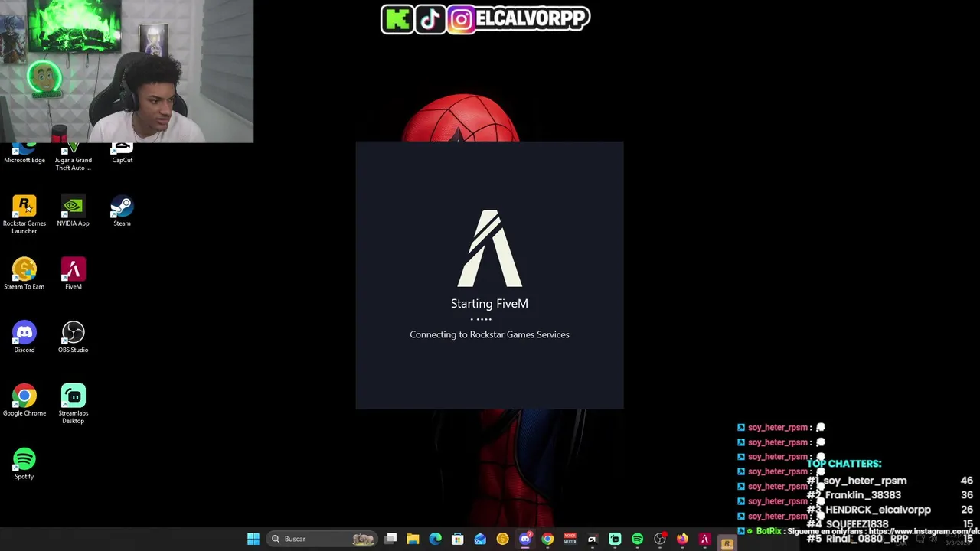Image resolution: width=980 pixels, height=551 pixels.
Task: Click the ELCALVORPP overlay text
Action: (533, 18)
